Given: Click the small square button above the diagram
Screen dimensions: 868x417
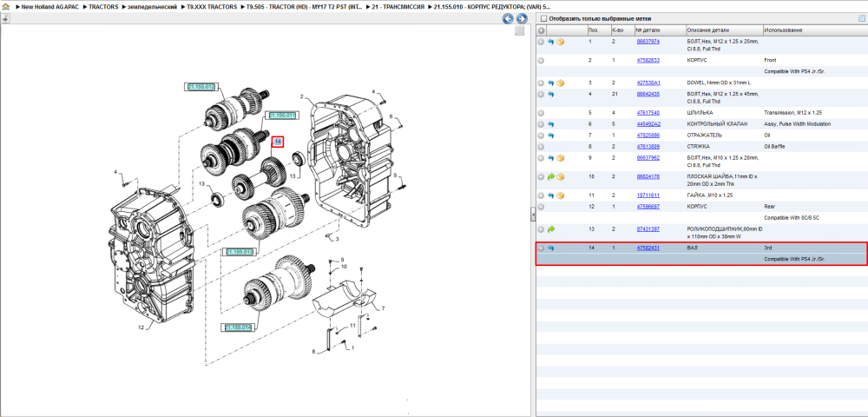Looking at the screenshot, I should pos(519,31).
